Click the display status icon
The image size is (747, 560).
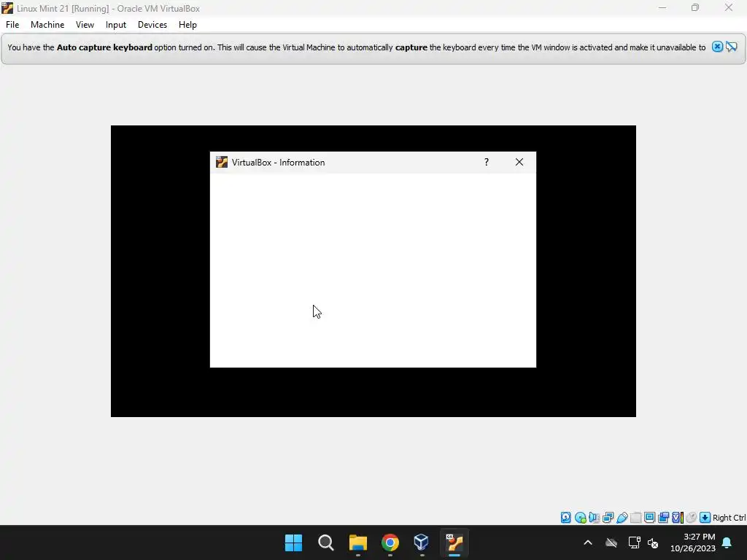[649, 518]
